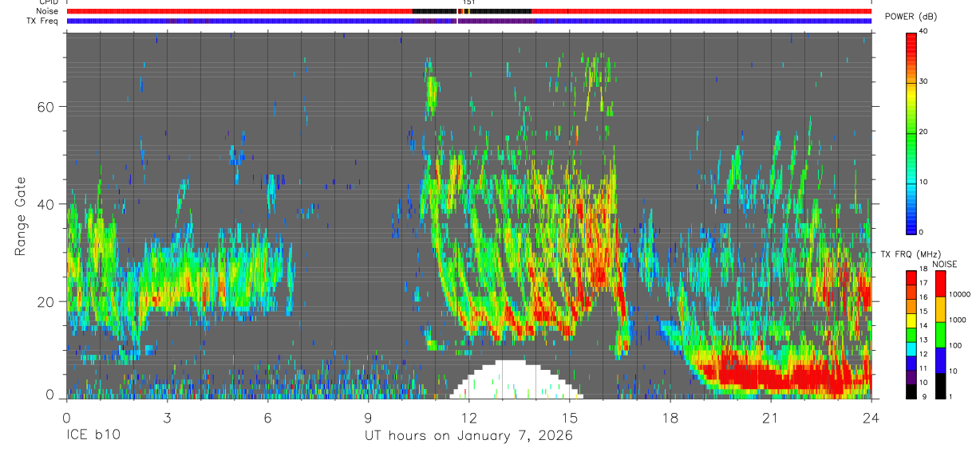
Task: Click the ICE b10 radar label
Action: tap(93, 436)
